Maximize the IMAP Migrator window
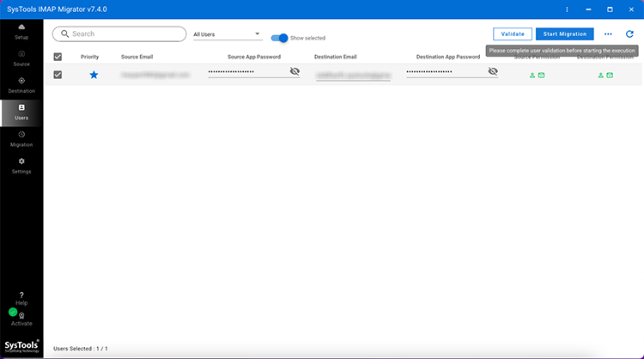 (x=610, y=9)
